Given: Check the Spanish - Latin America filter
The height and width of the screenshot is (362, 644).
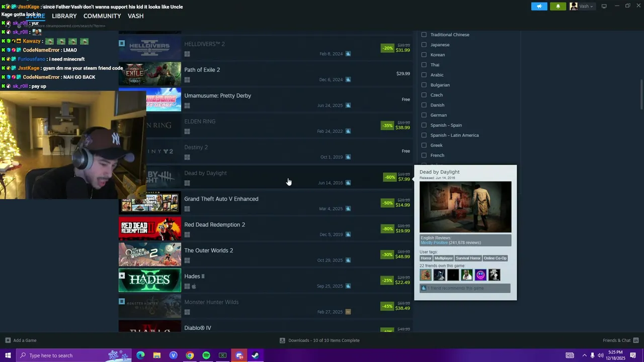Looking at the screenshot, I should [424, 135].
